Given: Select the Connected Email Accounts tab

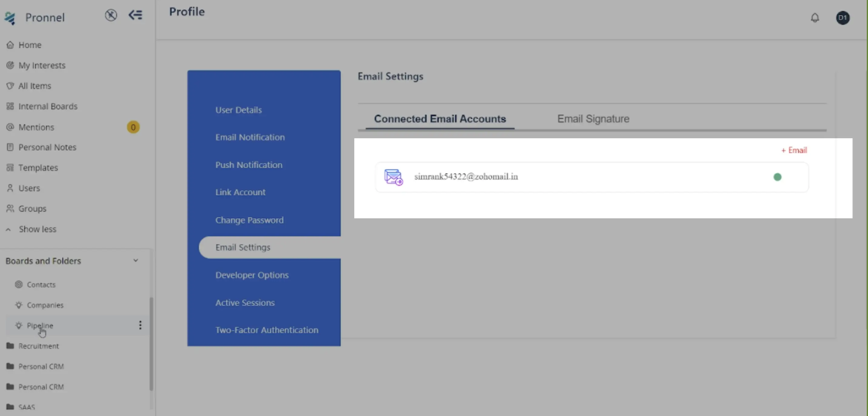Looking at the screenshot, I should 440,119.
